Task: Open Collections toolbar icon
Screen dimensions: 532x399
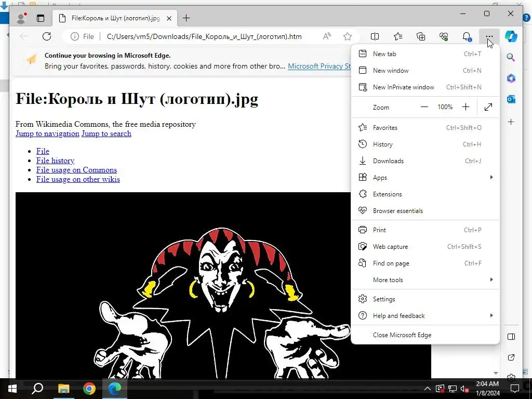Action: pos(421,36)
